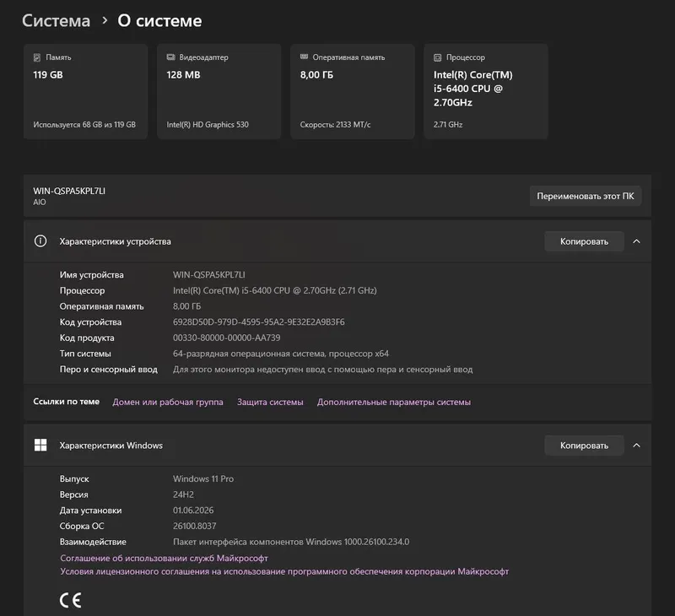Click the Характеристики Windows header
The height and width of the screenshot is (616, 675).
(337, 446)
